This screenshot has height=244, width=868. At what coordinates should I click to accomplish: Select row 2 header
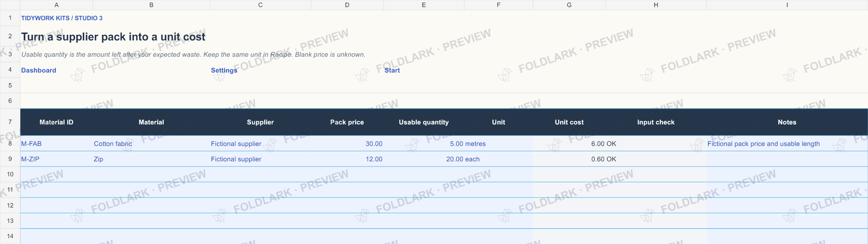click(10, 36)
